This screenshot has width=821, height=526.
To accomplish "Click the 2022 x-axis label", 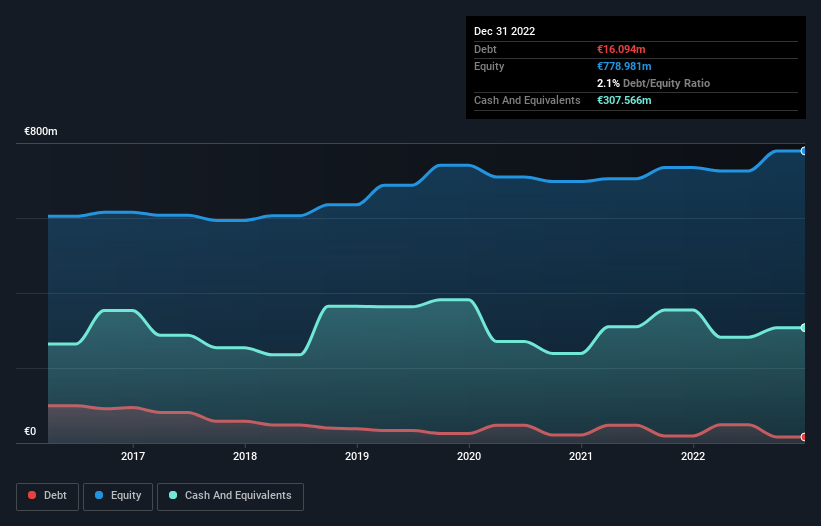I will coord(693,456).
